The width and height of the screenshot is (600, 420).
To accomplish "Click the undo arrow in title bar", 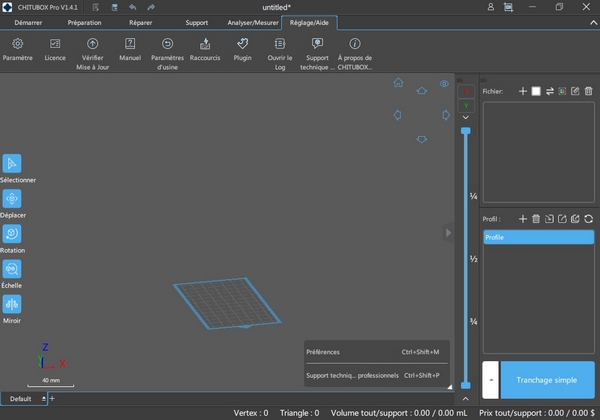I will 132,7.
